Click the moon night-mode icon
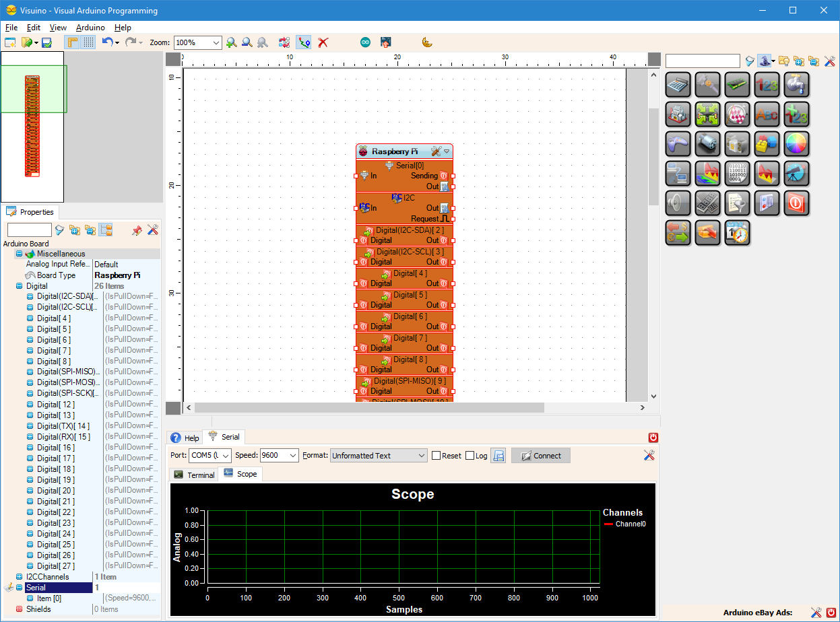Viewport: 840px width, 622px height. [426, 42]
